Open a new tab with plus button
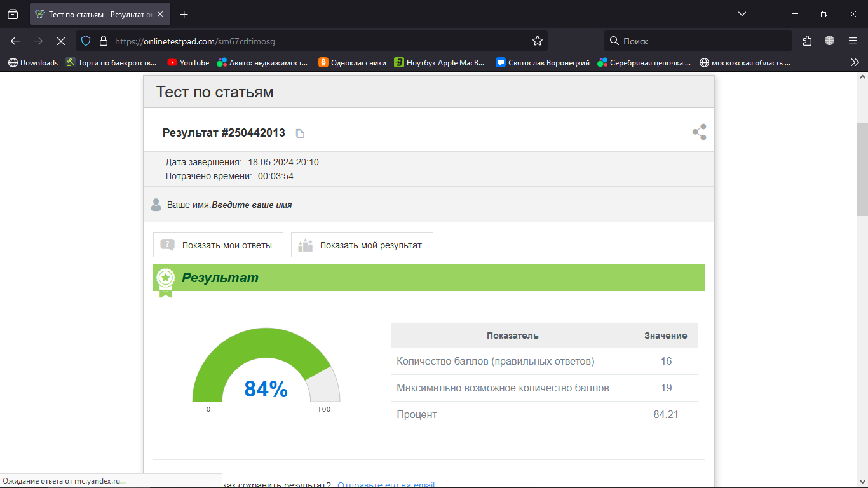Image resolution: width=868 pixels, height=488 pixels. point(184,14)
